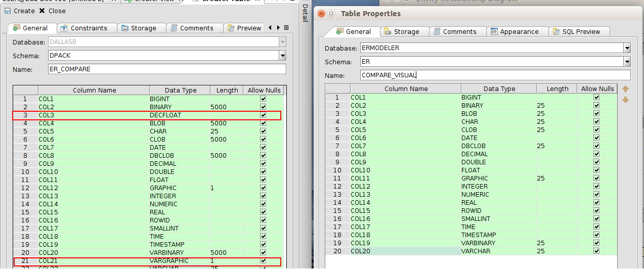Toggle Allow Nulls for COL3 DECFLOAT row

pyautogui.click(x=263, y=115)
